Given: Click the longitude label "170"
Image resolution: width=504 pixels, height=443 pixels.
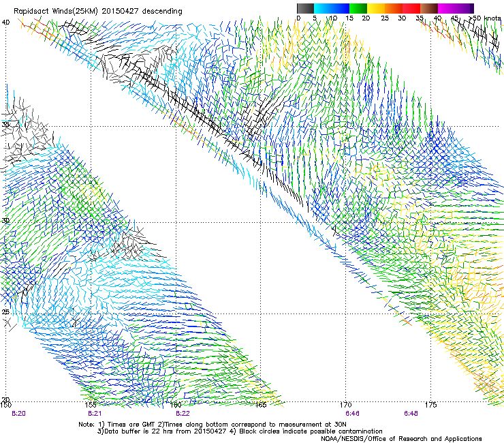Looking at the screenshot, I should (x=345, y=405).
